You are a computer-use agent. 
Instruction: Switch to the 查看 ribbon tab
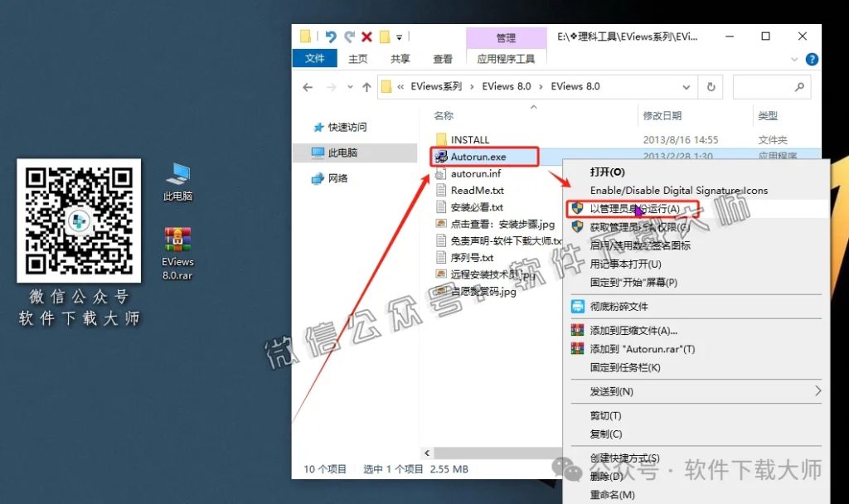[x=442, y=59]
